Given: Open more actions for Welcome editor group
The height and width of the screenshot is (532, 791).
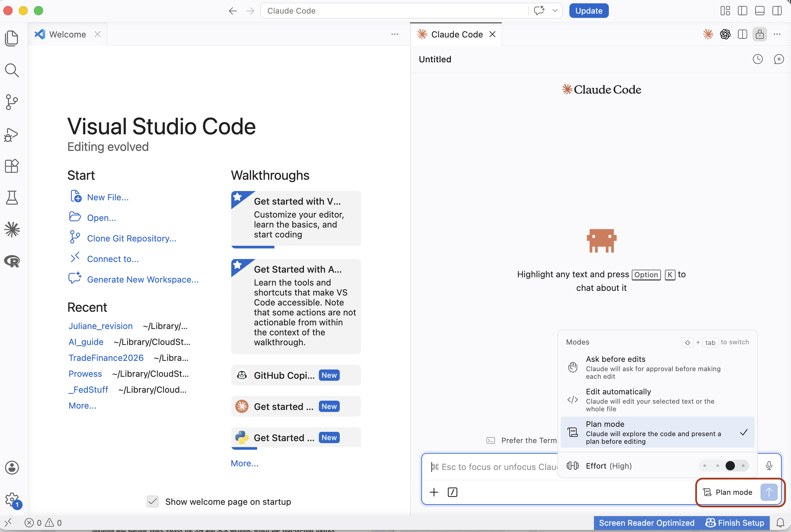Looking at the screenshot, I should point(395,34).
